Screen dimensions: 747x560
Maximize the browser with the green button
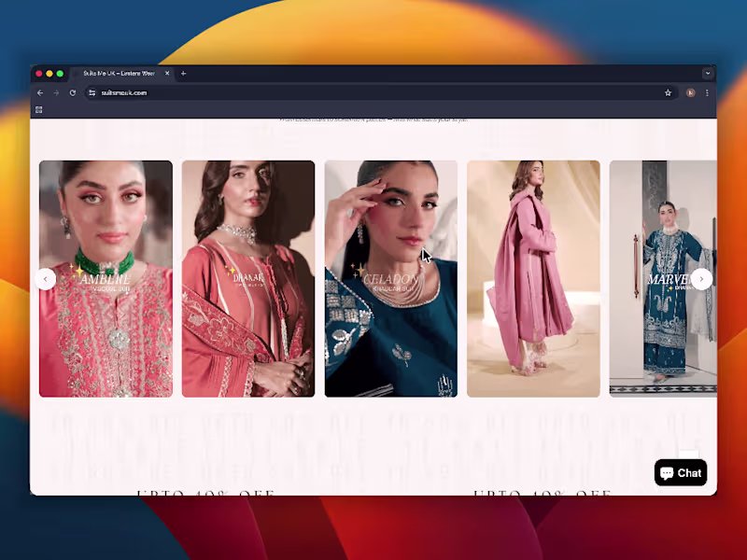[x=60, y=74]
